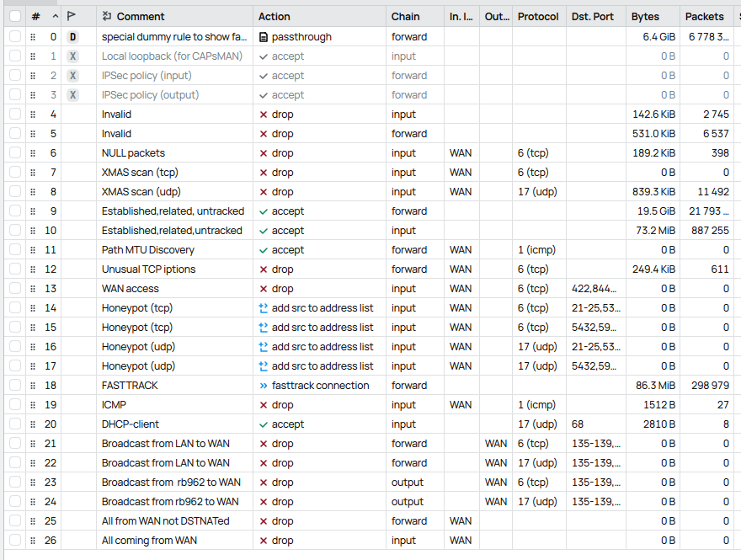Click the Chain column header
Image resolution: width=741 pixels, height=560 pixels.
(406, 16)
